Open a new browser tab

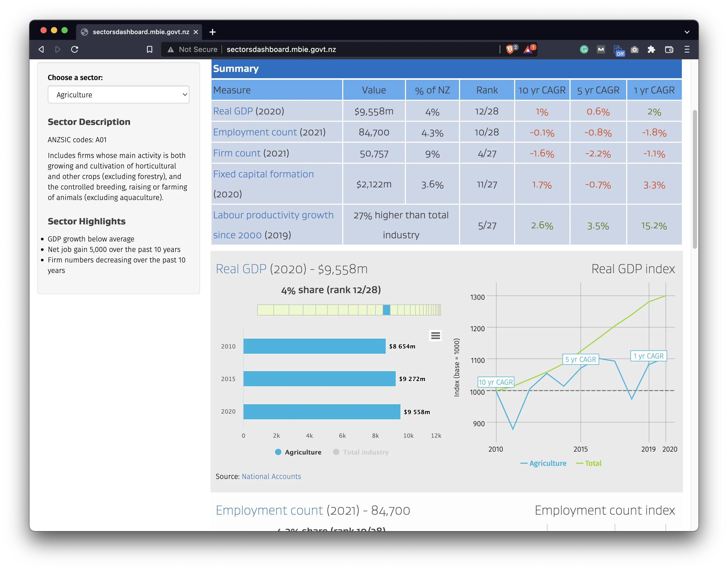[213, 32]
